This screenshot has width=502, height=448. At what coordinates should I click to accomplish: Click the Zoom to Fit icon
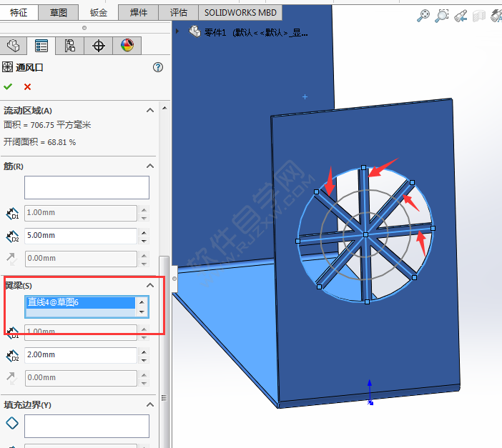click(423, 15)
